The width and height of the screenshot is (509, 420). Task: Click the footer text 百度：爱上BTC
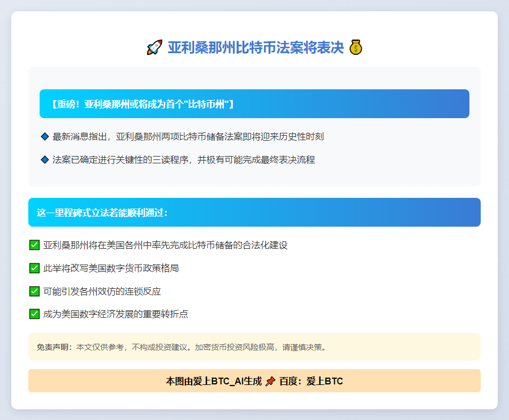click(x=311, y=381)
